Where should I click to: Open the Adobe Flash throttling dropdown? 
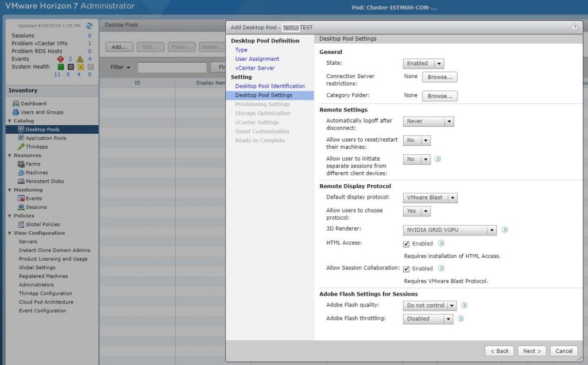pos(428,319)
